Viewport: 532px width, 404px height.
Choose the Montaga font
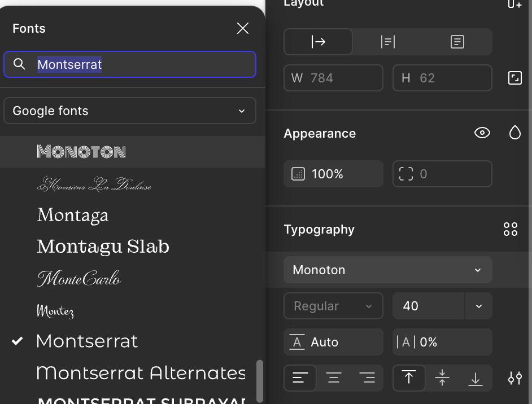point(132,215)
